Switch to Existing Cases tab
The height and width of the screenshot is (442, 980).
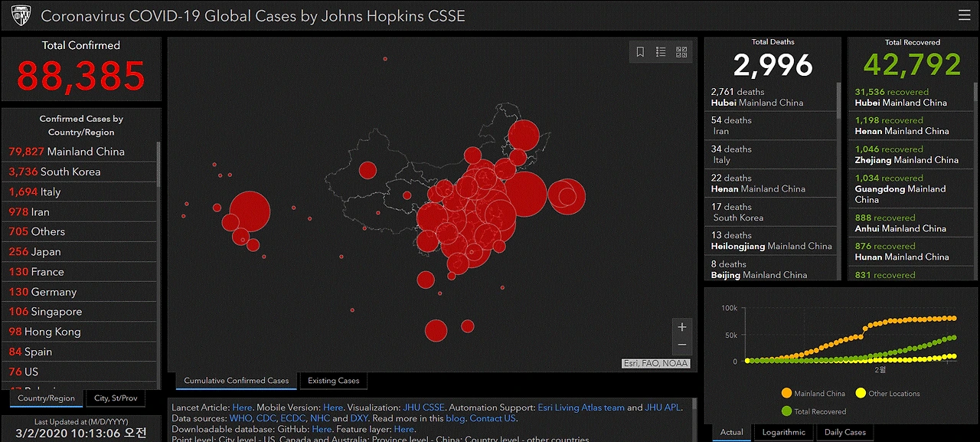333,381
